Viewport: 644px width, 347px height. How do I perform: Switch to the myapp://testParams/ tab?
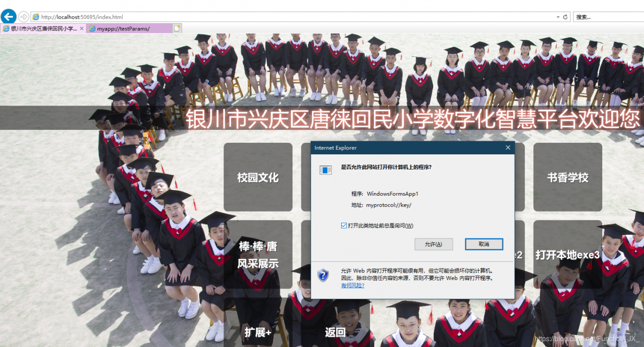coord(129,29)
